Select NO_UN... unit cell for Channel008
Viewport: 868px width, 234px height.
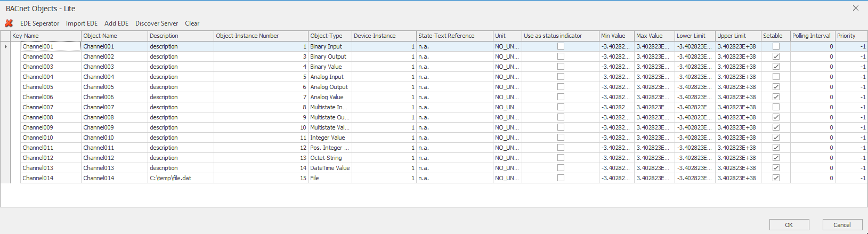point(507,117)
